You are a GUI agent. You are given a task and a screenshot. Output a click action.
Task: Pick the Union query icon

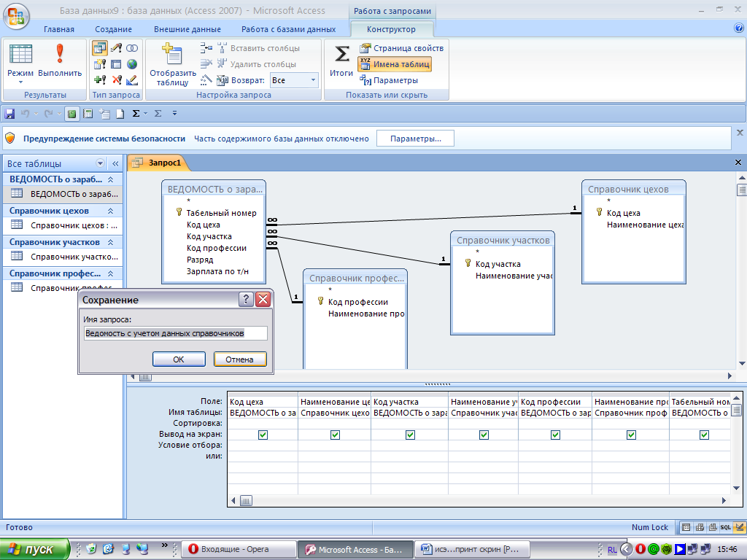click(x=132, y=47)
